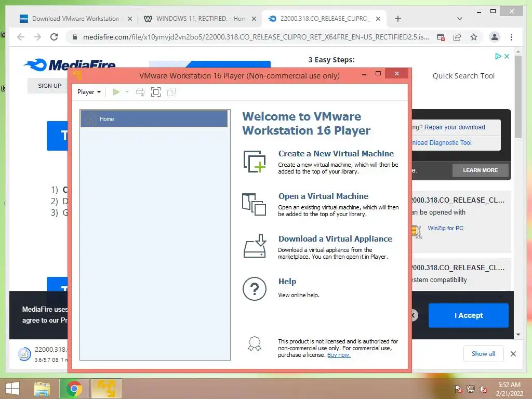Click the Help question mark icon

pyautogui.click(x=255, y=289)
